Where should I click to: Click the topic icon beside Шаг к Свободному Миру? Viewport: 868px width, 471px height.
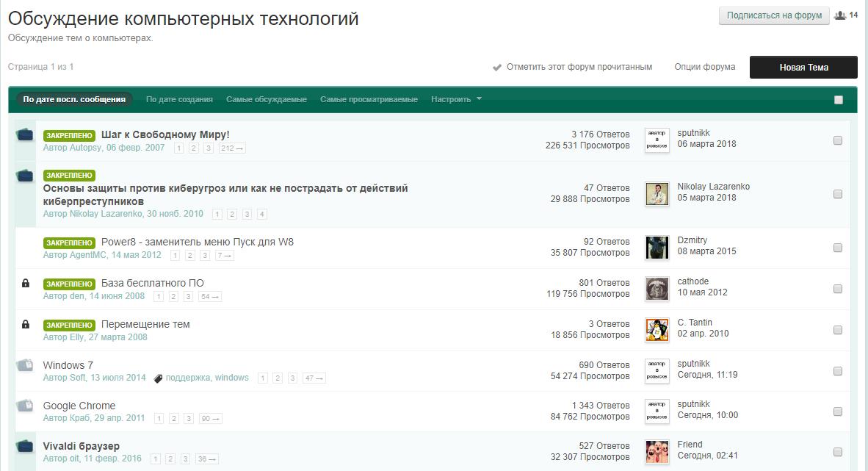(x=25, y=134)
